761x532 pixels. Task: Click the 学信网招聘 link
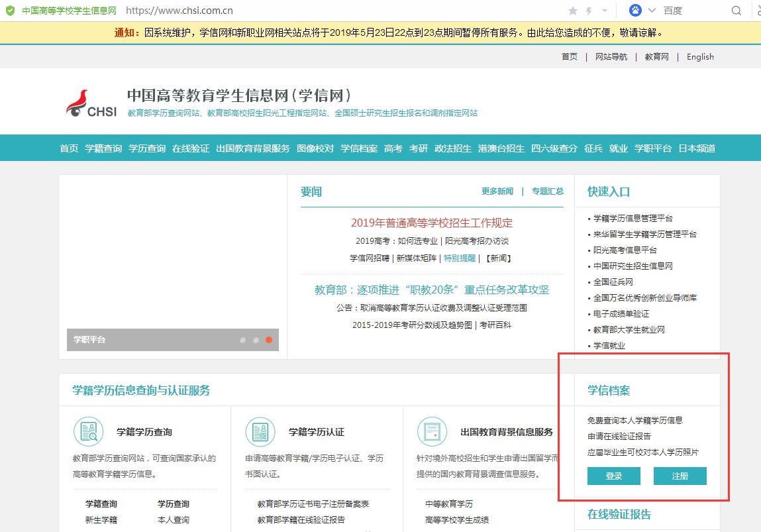(370, 258)
